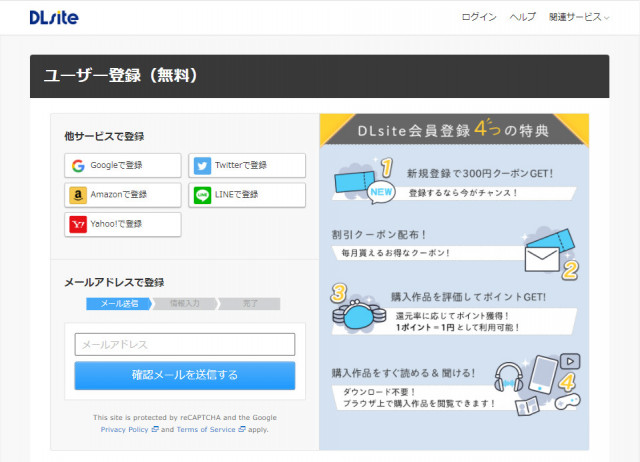Select the 完了 step tab
640x462 pixels.
(x=249, y=304)
